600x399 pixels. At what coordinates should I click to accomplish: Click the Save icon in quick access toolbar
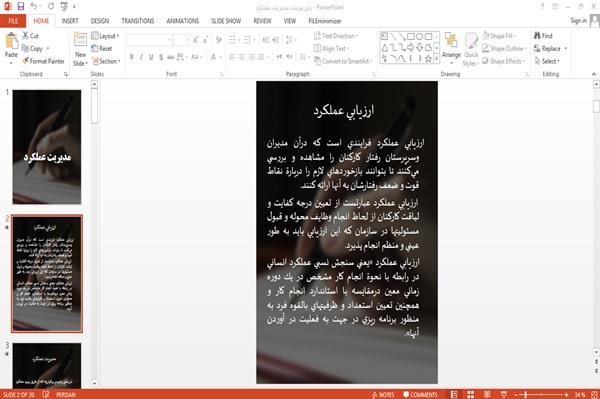pyautogui.click(x=21, y=7)
